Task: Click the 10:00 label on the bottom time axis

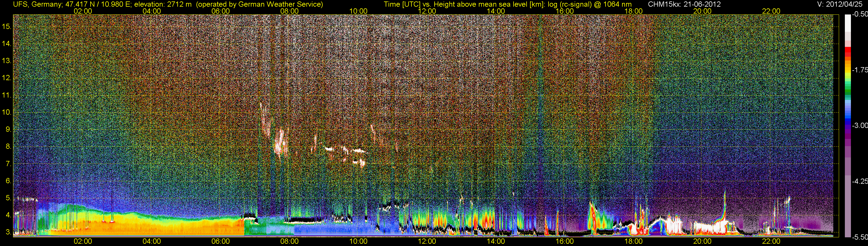Action: [358, 241]
